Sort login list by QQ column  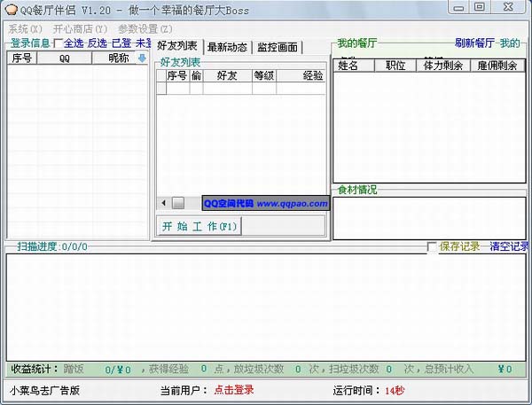pos(65,58)
